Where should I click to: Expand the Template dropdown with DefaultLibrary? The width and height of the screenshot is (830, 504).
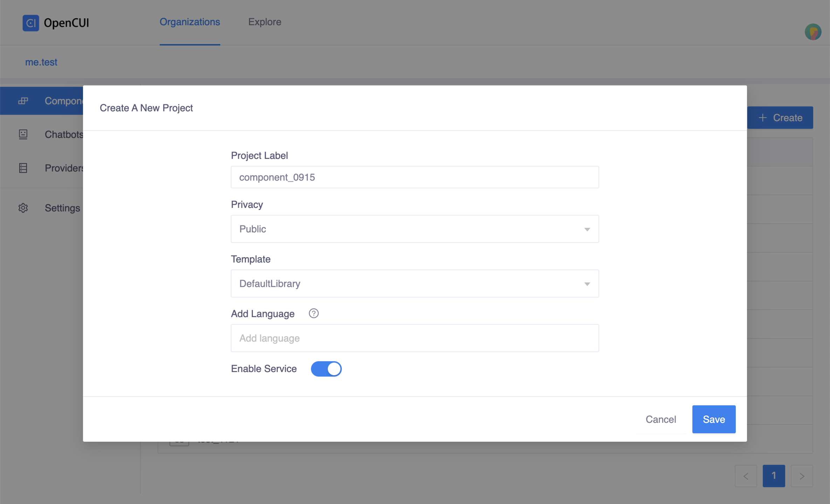pyautogui.click(x=415, y=283)
